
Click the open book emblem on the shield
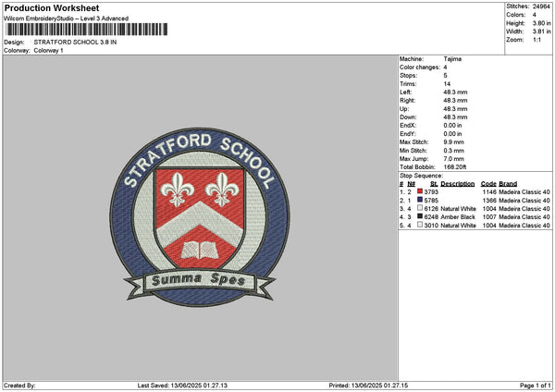point(200,251)
